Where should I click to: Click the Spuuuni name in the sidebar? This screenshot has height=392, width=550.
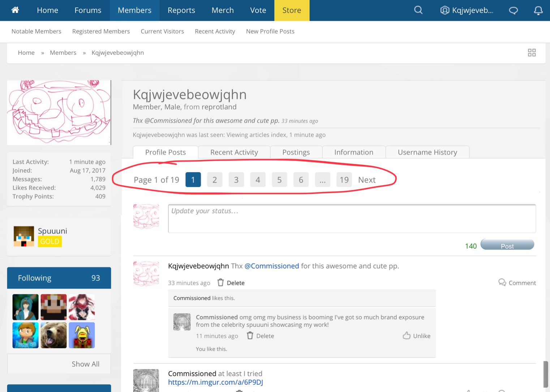(52, 231)
